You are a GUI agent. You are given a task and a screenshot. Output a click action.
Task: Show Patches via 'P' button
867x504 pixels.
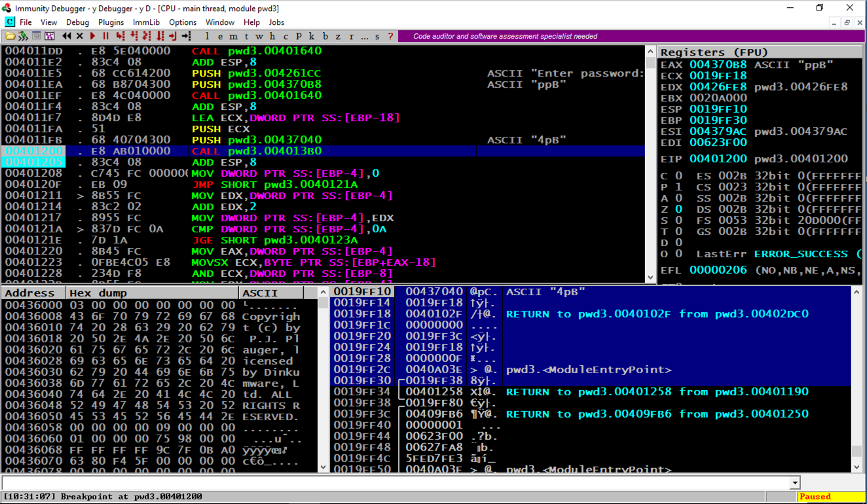tap(299, 36)
